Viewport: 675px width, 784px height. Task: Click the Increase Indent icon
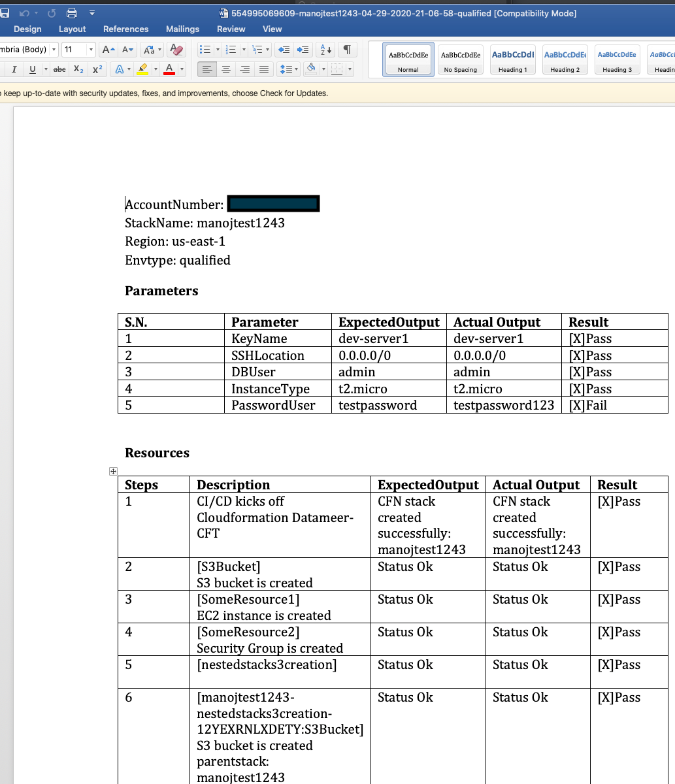(303, 50)
